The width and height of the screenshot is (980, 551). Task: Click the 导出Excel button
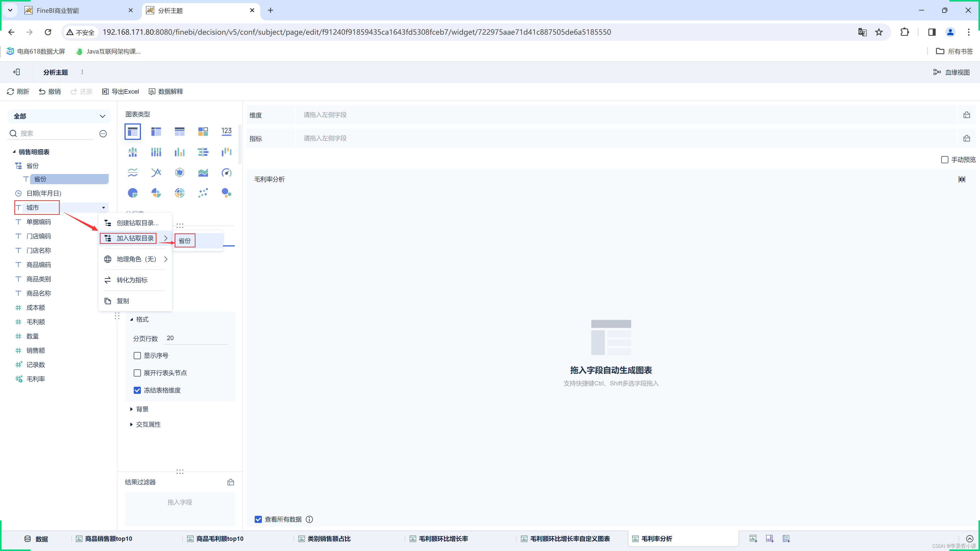point(120,92)
